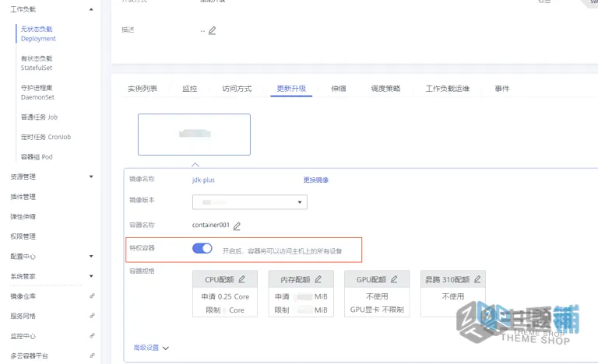Switch to the 伸缩 tab
This screenshot has width=598, height=364.
point(339,89)
